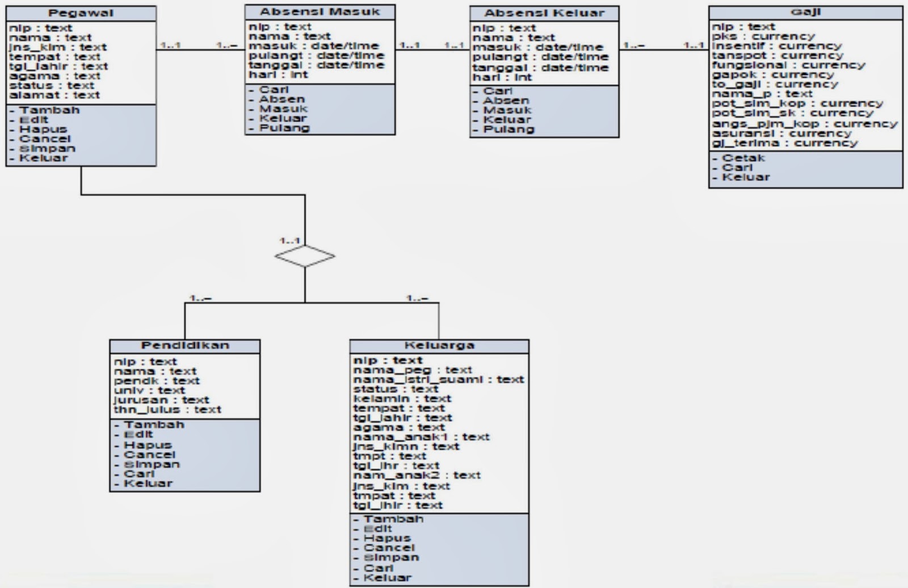Click 'jns_klmn : text' in Keluarga class
The height and width of the screenshot is (588, 908).
point(406,447)
